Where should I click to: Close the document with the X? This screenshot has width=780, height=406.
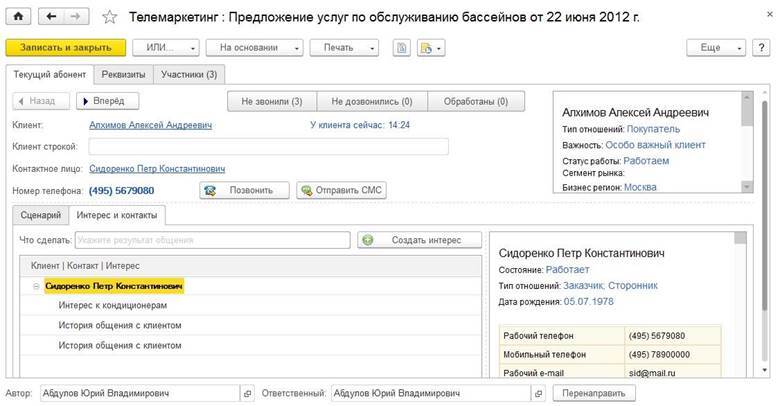tap(770, 15)
